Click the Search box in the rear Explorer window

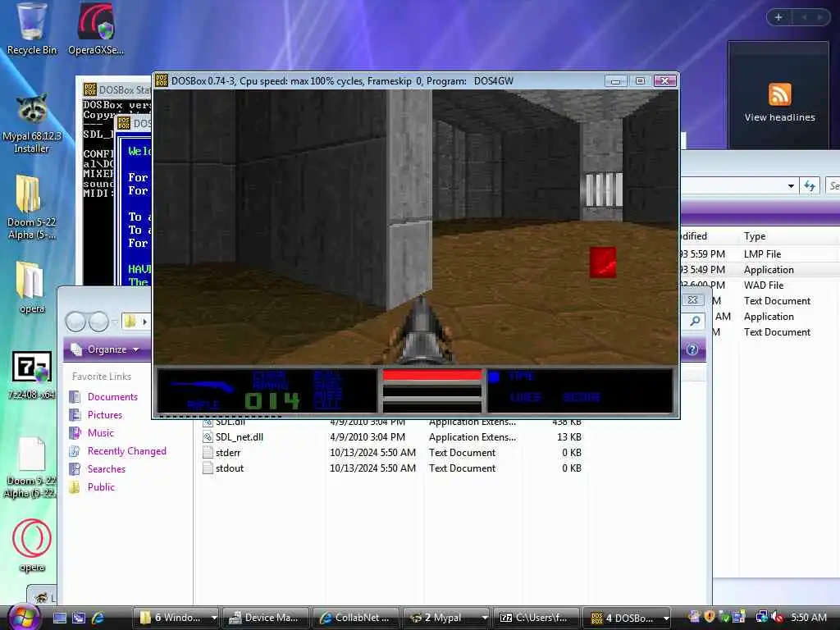833,186
